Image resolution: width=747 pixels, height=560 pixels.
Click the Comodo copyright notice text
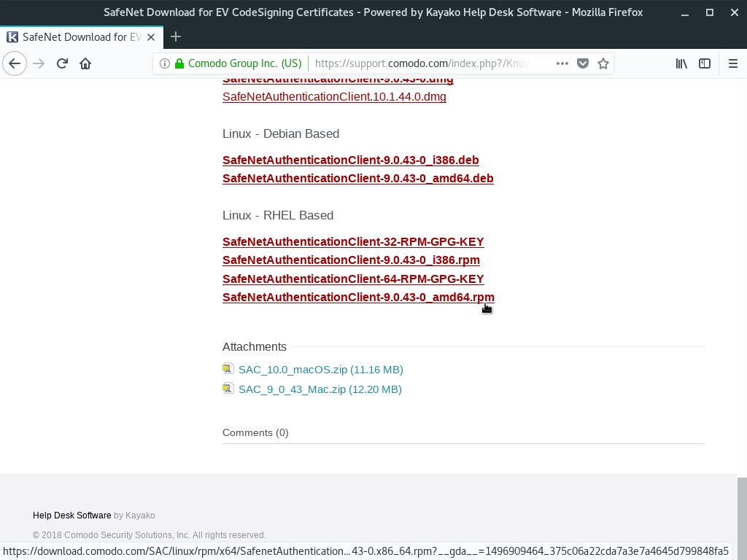pos(149,534)
